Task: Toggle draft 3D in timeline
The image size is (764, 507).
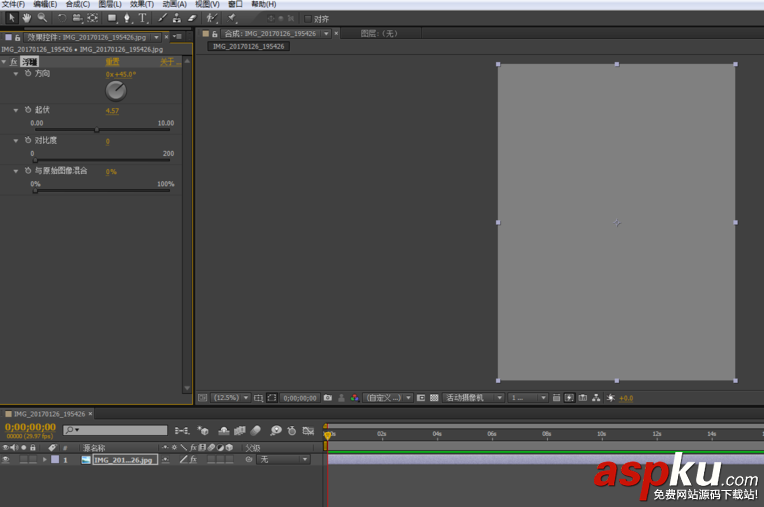Action: pos(203,431)
